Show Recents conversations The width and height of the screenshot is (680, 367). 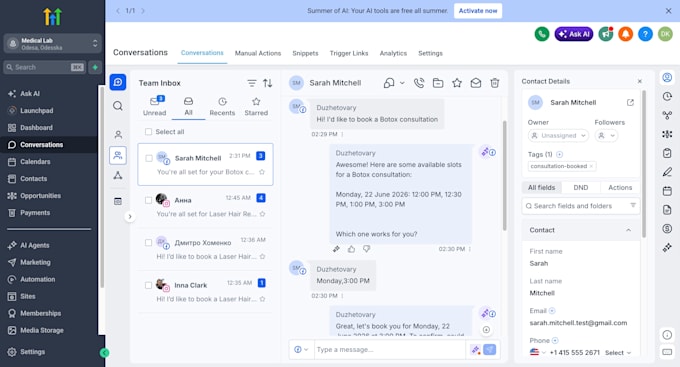[x=222, y=107]
